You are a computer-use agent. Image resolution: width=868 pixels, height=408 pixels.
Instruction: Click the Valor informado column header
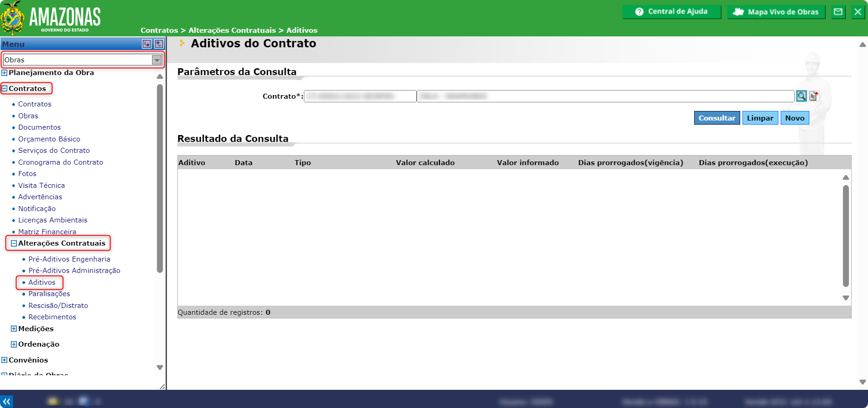pyautogui.click(x=528, y=163)
